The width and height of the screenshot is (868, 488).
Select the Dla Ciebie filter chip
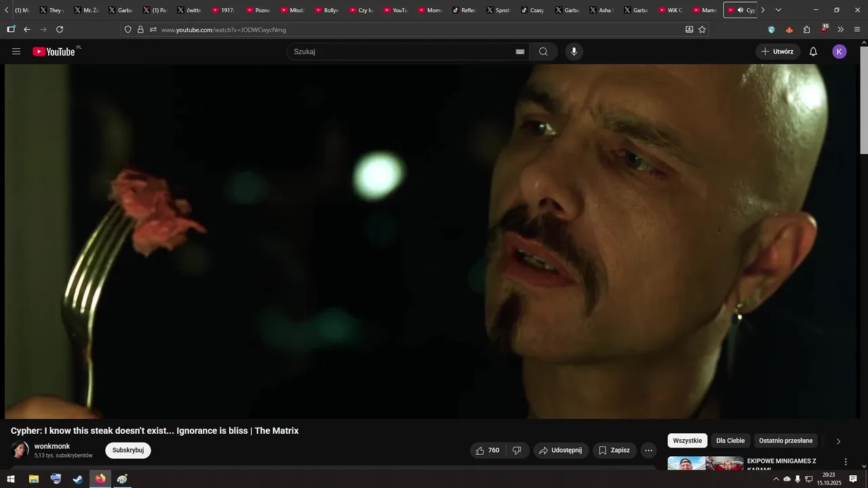(x=730, y=441)
